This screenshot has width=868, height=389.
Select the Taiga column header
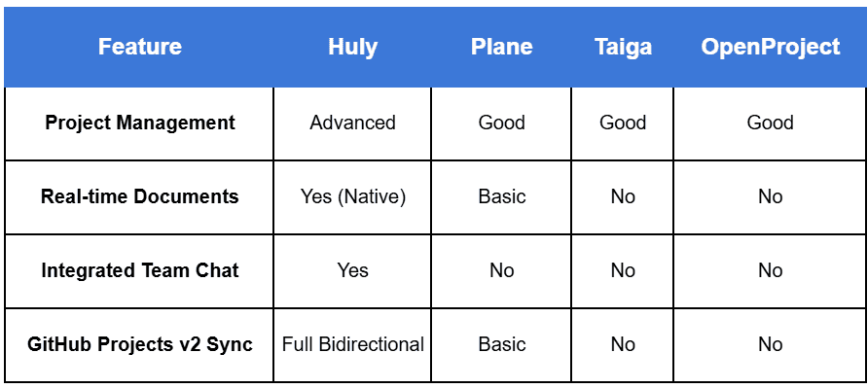pos(623,47)
